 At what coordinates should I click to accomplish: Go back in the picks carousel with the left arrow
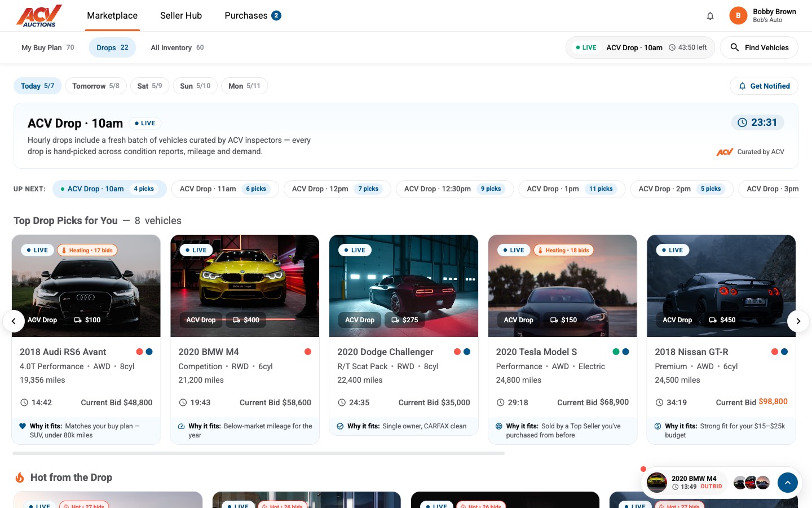[14, 321]
